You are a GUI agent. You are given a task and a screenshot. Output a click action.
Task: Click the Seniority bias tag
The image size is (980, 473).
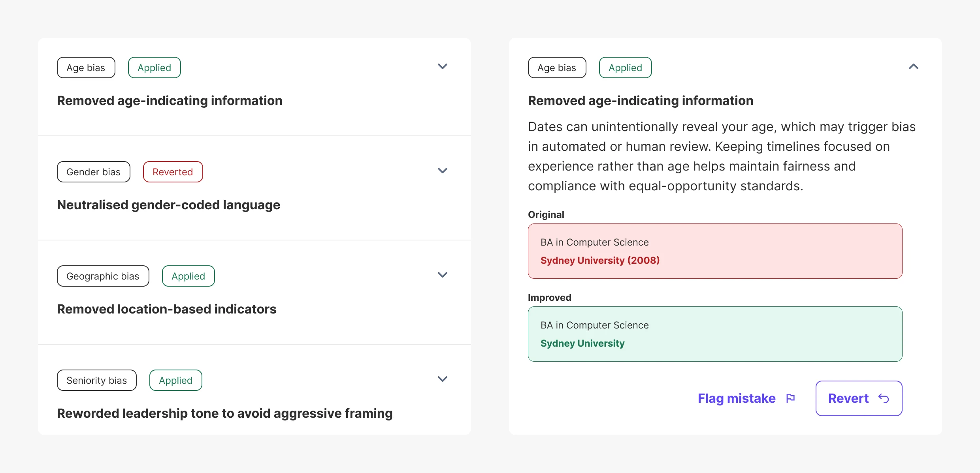(x=96, y=380)
